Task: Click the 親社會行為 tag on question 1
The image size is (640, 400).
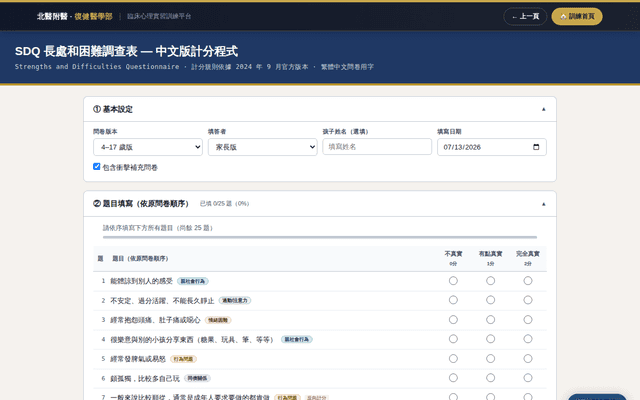Action: pyautogui.click(x=193, y=281)
